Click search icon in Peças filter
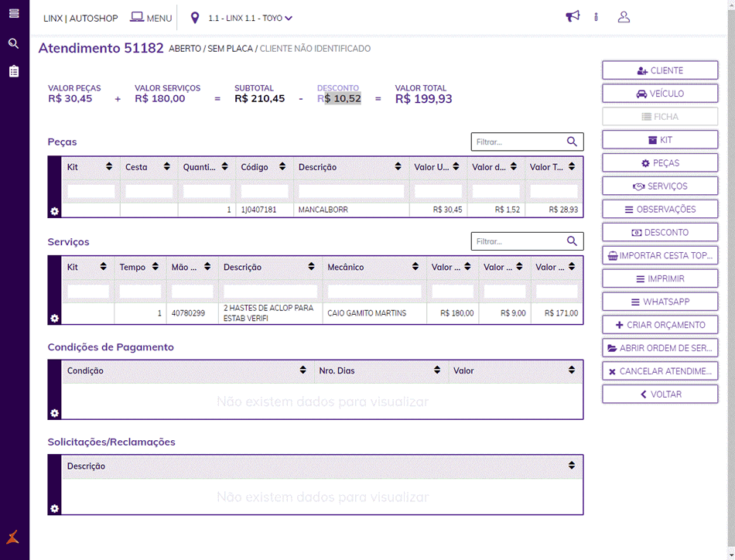This screenshot has height=560, width=735. pos(572,142)
